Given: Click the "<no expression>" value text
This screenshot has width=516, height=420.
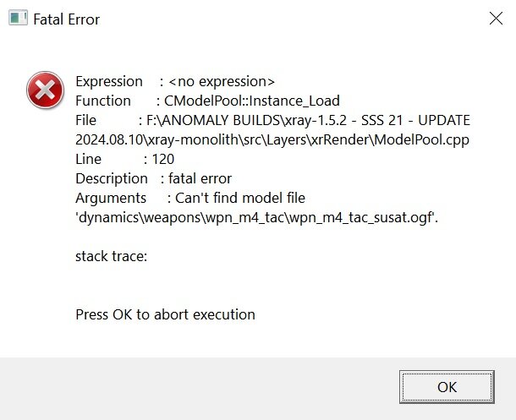Looking at the screenshot, I should coord(222,81).
